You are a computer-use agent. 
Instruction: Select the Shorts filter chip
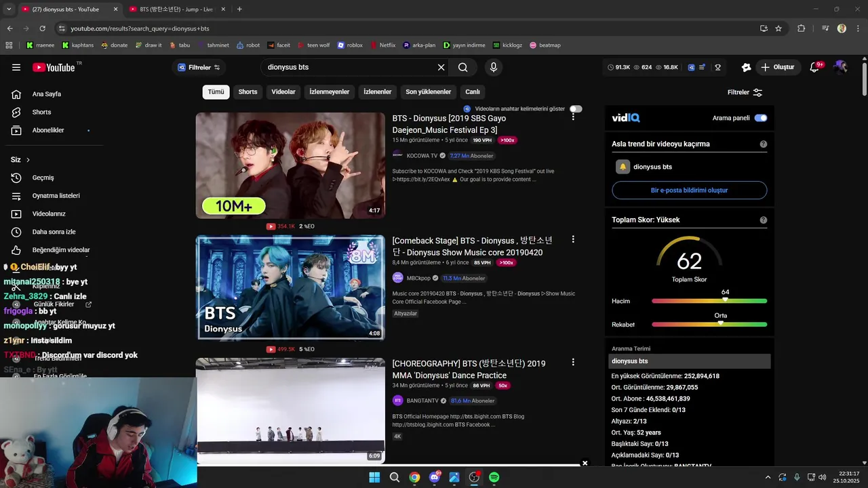[x=248, y=92]
